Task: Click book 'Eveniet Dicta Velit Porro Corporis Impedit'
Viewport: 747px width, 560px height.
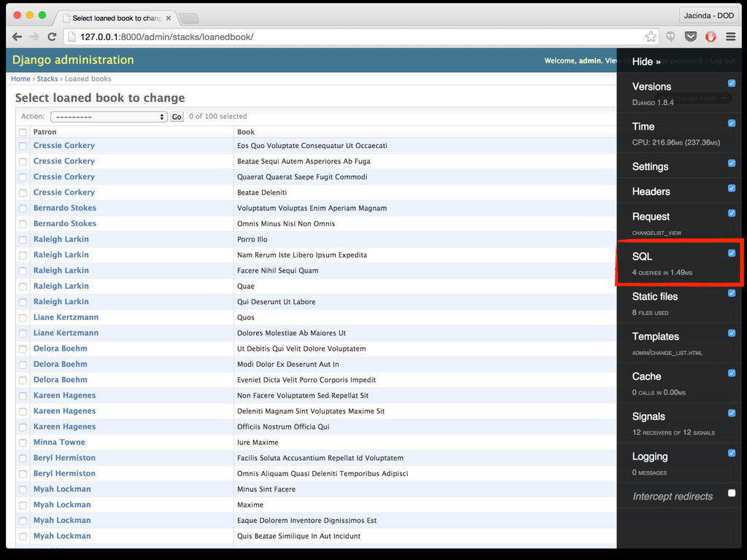Action: point(306,380)
